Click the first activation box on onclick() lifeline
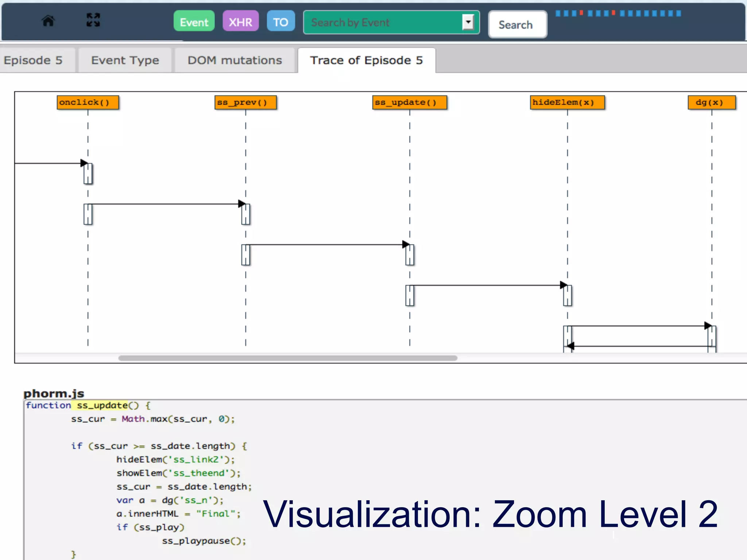747x560 pixels. [88, 174]
